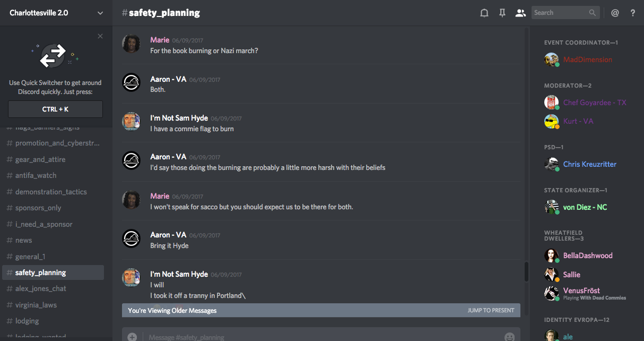This screenshot has height=341, width=644.
Task: Expand the Charlottesville 2.0 server dropdown
Action: tap(100, 13)
